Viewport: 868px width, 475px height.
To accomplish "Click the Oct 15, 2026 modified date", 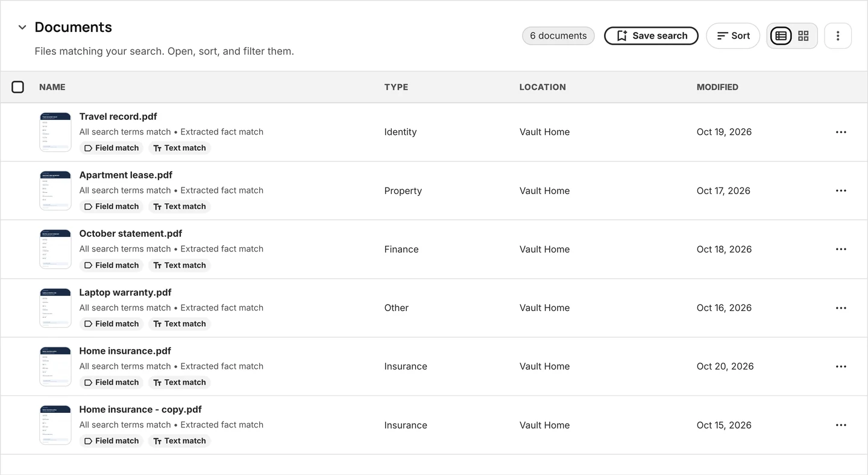I will 724,425.
